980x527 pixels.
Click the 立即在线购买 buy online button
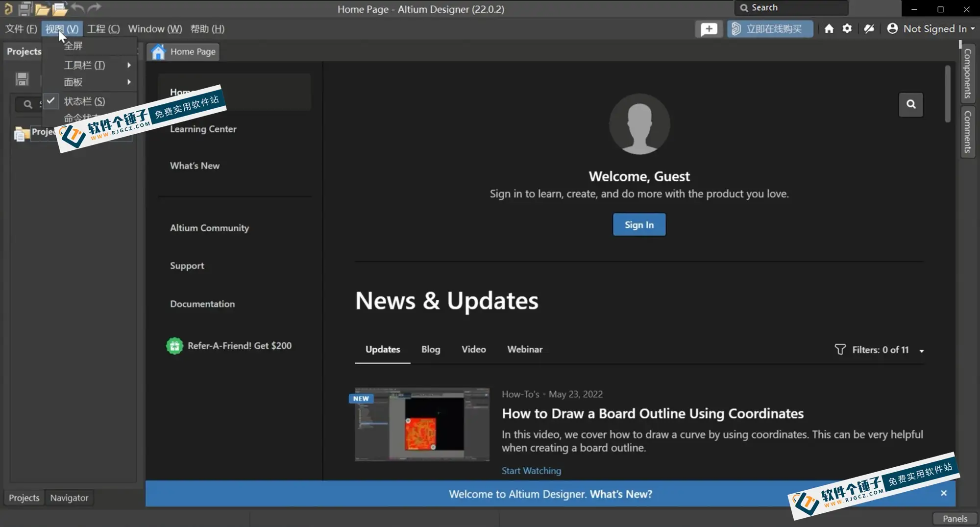pos(770,29)
